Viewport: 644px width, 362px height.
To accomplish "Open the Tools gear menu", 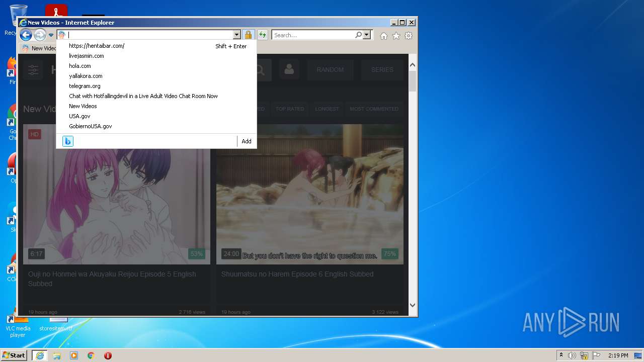I will click(409, 36).
